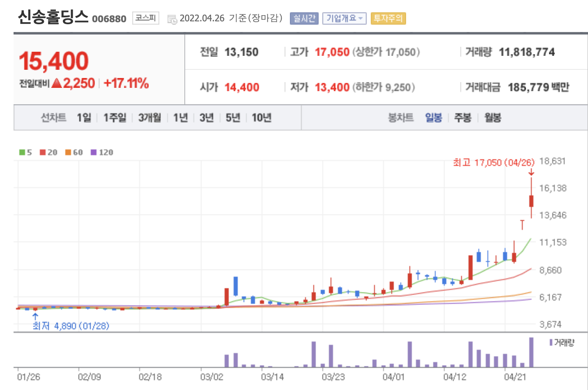Click the 코스피 market label
The height and width of the screenshot is (390, 588).
pyautogui.click(x=145, y=18)
